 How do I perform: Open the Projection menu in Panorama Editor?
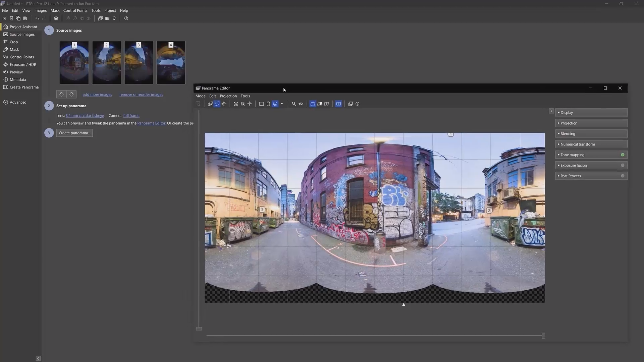tap(228, 96)
